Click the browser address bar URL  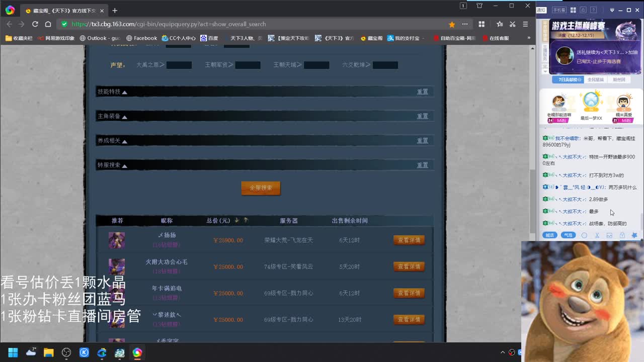pos(201,24)
